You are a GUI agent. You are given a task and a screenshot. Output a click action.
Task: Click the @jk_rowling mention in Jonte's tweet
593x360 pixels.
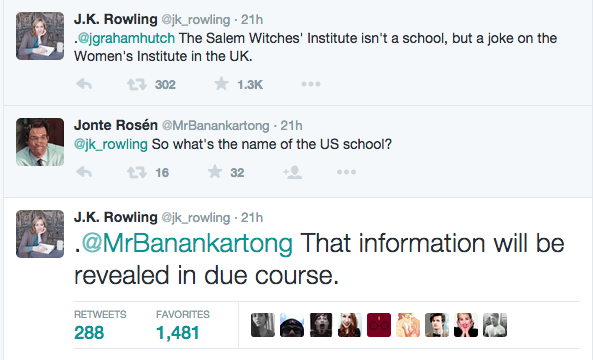(110, 144)
